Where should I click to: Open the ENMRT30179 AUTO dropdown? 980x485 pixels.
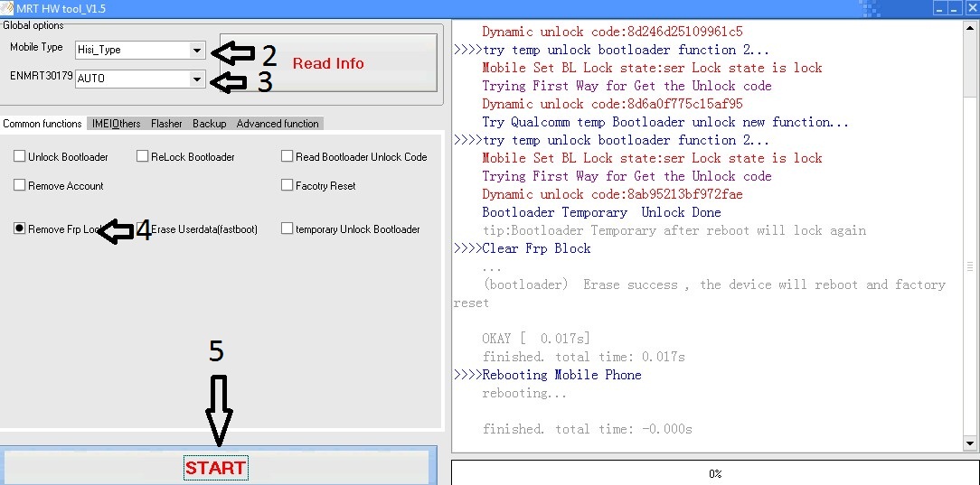coord(197,79)
